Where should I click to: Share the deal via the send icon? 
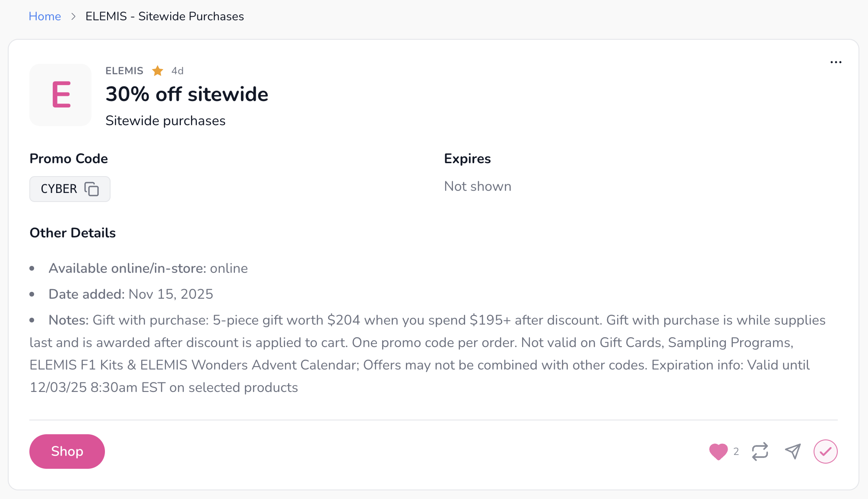(792, 452)
